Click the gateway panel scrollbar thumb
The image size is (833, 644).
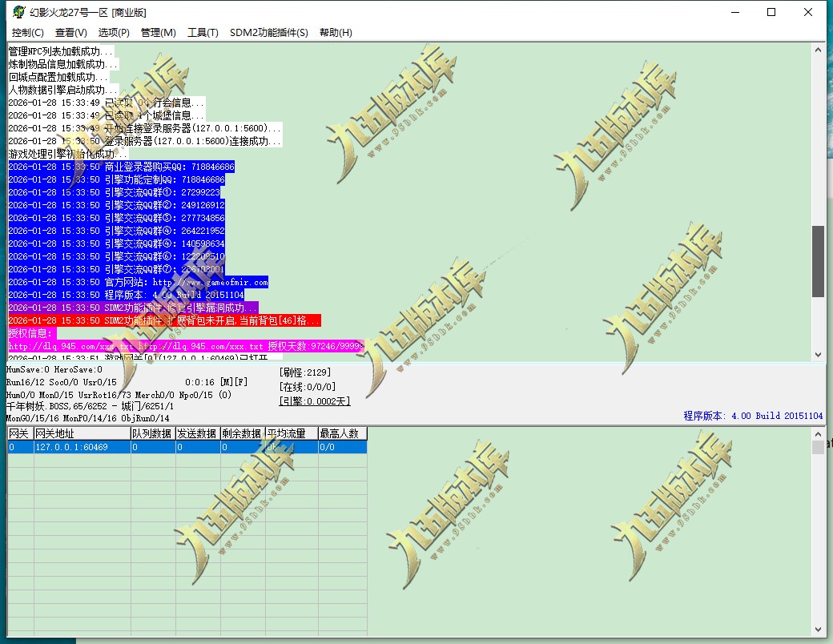coord(818,447)
